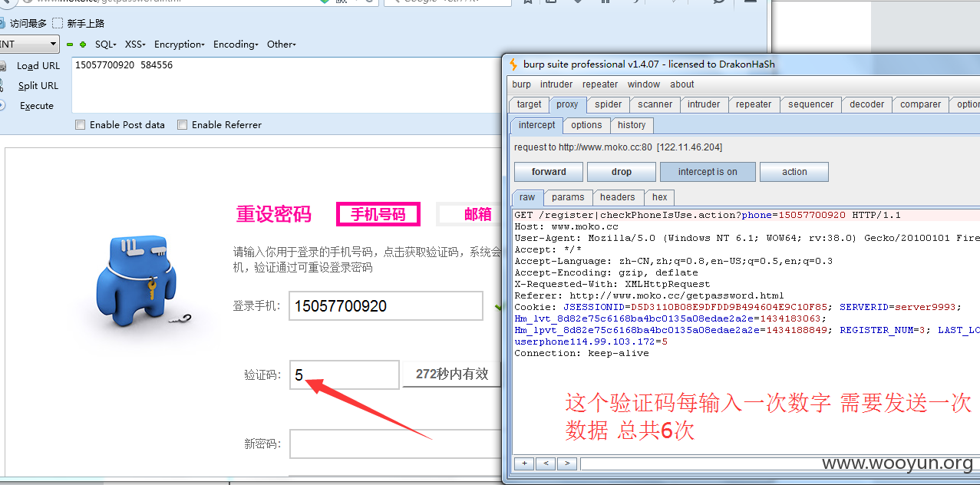The image size is (980, 485).
Task: Open the HackBar INT dropdown
Action: click(29, 45)
